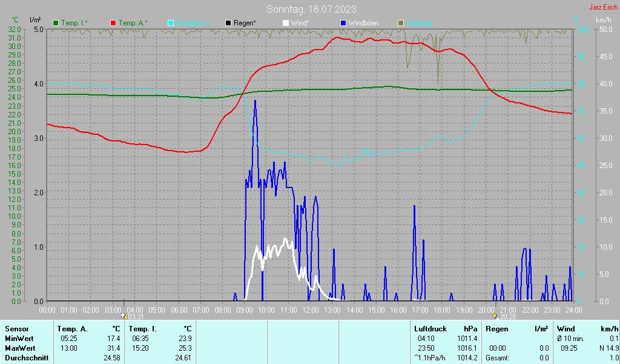The height and width of the screenshot is (364, 620).
Task: Click the pressure maximum '1016.1'
Action: click(467, 349)
